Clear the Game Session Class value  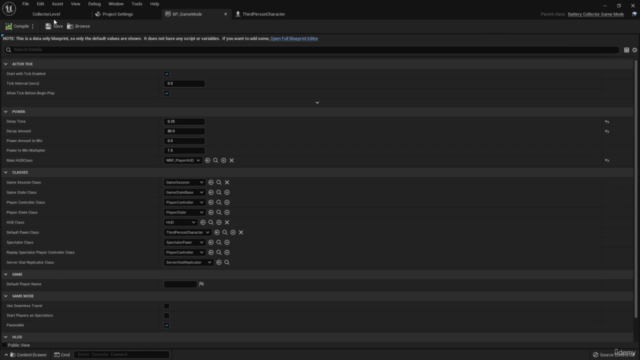pyautogui.click(x=227, y=182)
